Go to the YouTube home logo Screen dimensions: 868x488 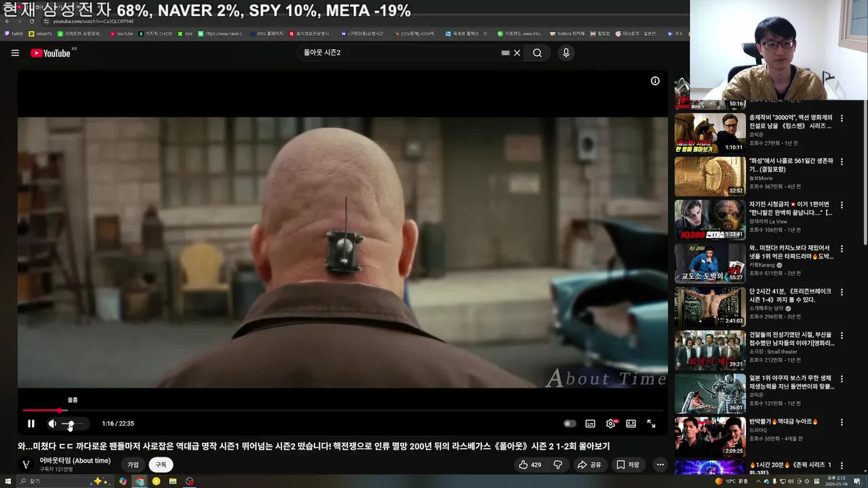tap(50, 53)
